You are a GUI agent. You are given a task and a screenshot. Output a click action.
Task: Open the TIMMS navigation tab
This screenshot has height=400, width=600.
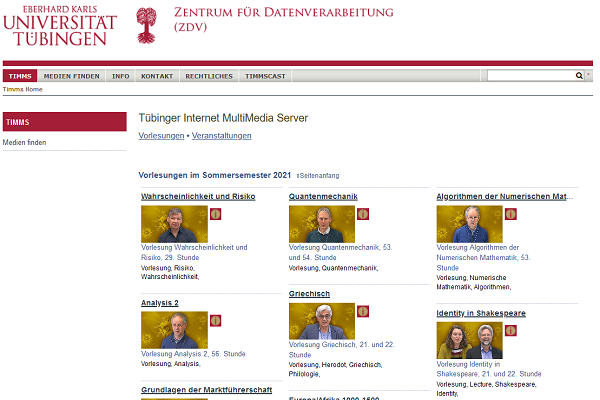[19, 76]
